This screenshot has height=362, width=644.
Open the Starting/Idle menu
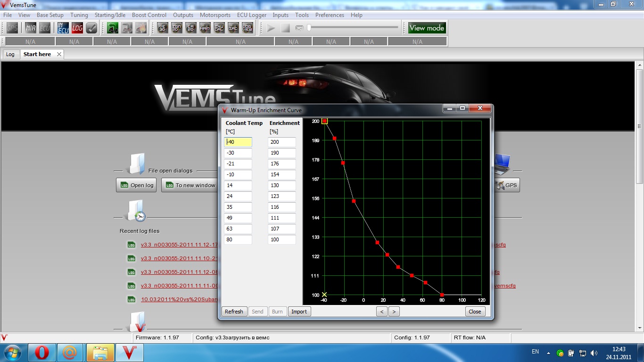point(110,15)
